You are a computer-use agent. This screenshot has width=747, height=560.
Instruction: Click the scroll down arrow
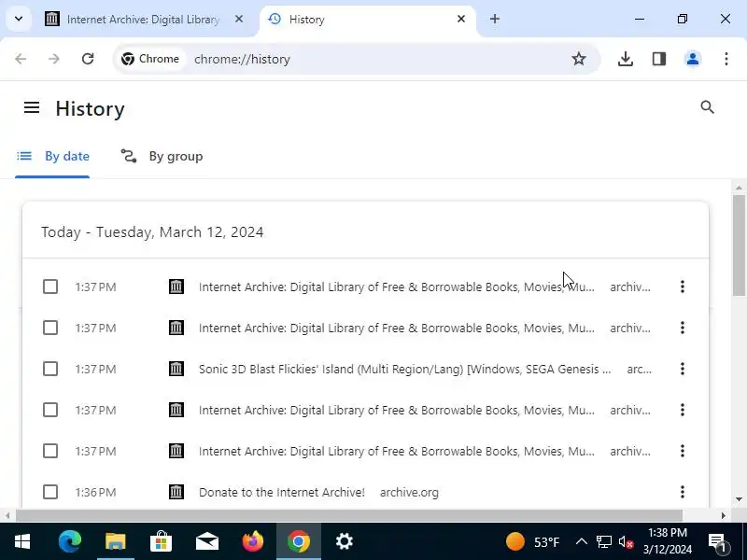(739, 499)
